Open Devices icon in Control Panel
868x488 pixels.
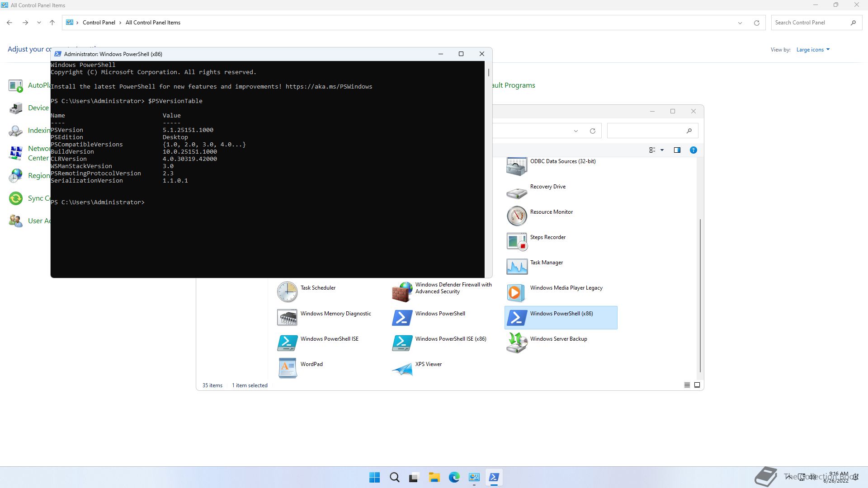[16, 108]
